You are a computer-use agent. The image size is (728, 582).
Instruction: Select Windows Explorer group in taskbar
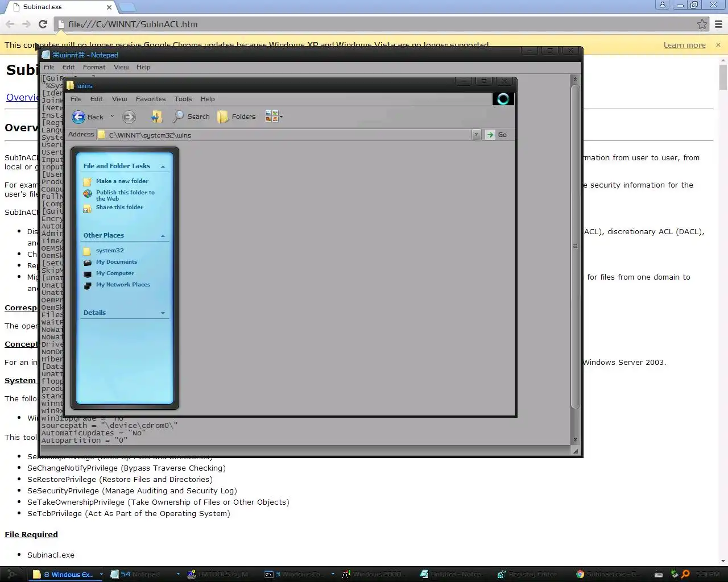pos(65,574)
